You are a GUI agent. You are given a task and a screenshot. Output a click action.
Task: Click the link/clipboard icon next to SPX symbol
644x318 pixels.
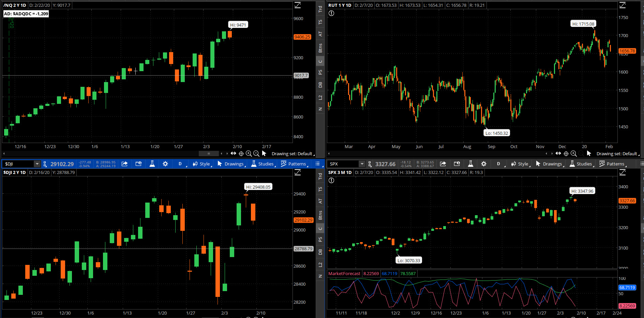[x=370, y=164]
